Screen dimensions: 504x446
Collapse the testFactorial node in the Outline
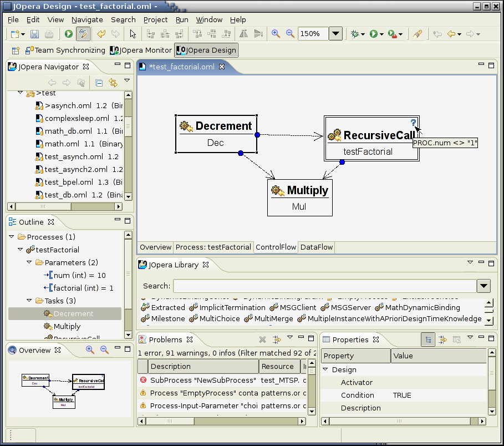click(21, 250)
